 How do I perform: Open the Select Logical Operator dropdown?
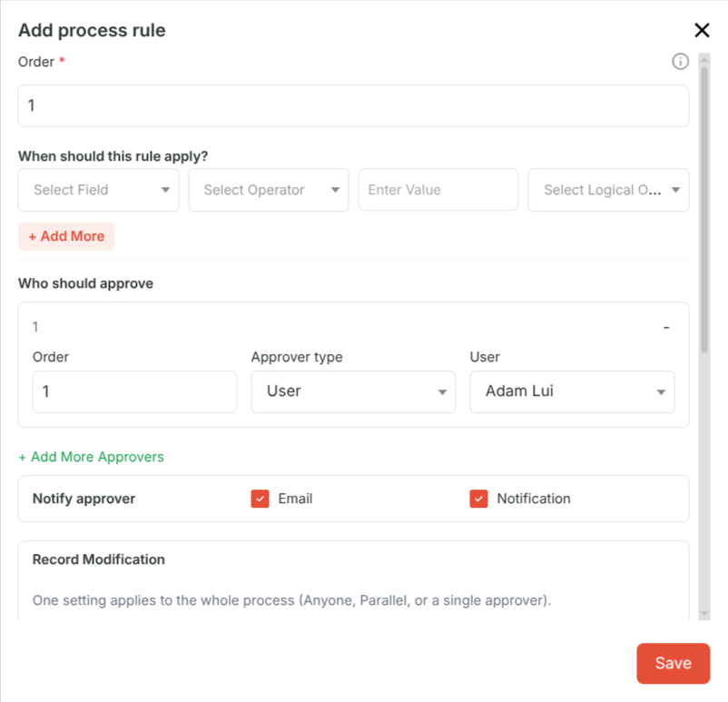point(608,190)
